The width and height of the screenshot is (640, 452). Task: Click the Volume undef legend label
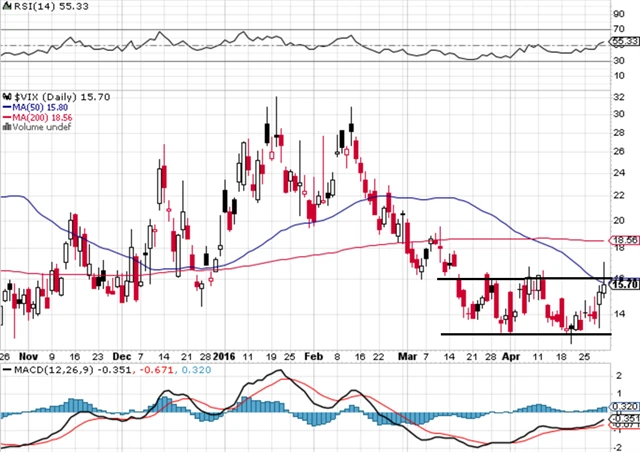tap(38, 128)
